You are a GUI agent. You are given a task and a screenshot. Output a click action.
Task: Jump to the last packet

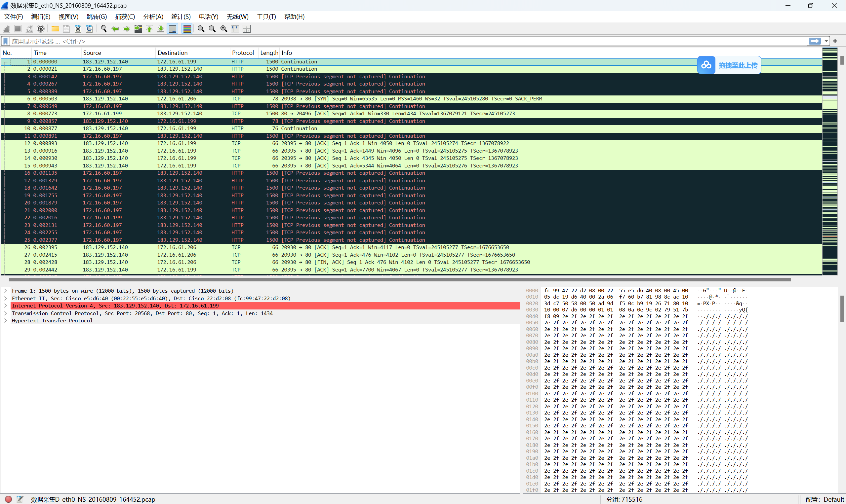[161, 29]
